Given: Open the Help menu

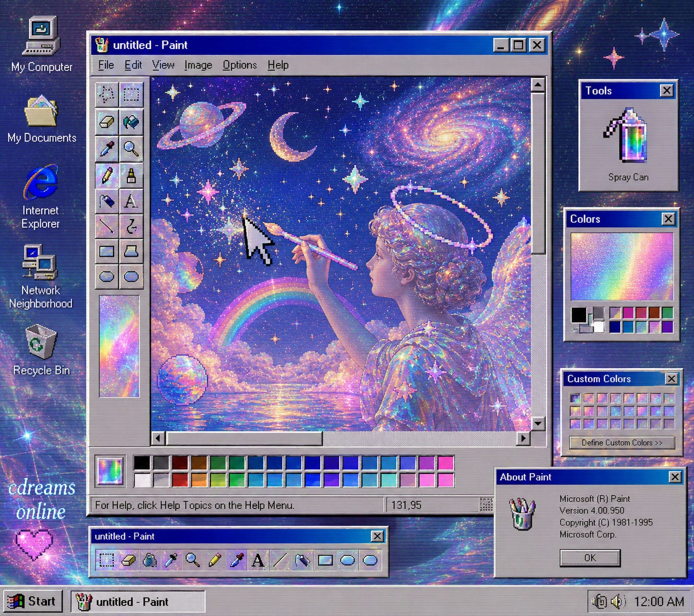Looking at the screenshot, I should pos(278,65).
